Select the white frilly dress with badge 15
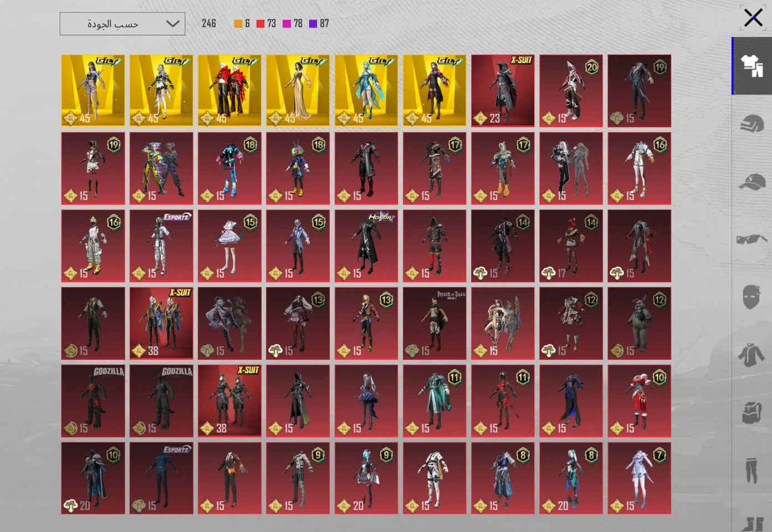 coord(229,245)
